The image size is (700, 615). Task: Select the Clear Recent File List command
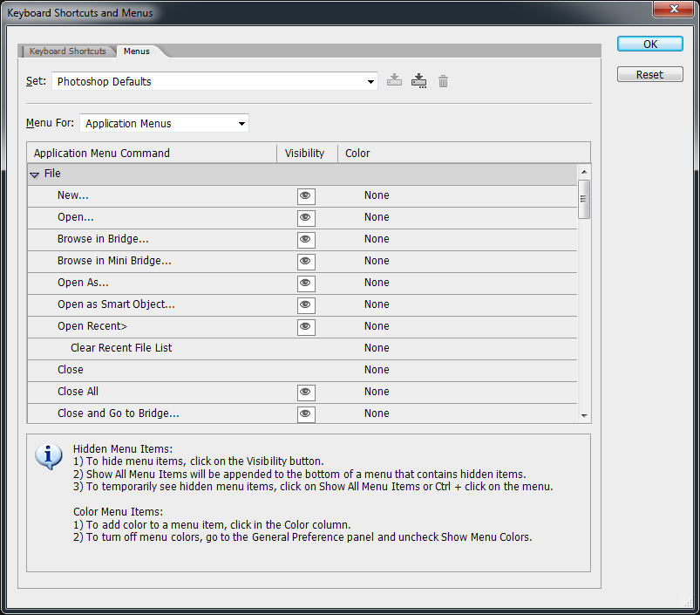pos(302,349)
